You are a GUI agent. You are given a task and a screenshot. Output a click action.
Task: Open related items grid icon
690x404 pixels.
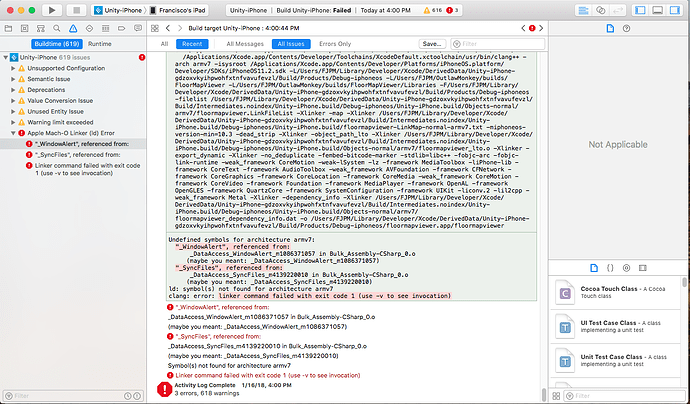(154, 28)
